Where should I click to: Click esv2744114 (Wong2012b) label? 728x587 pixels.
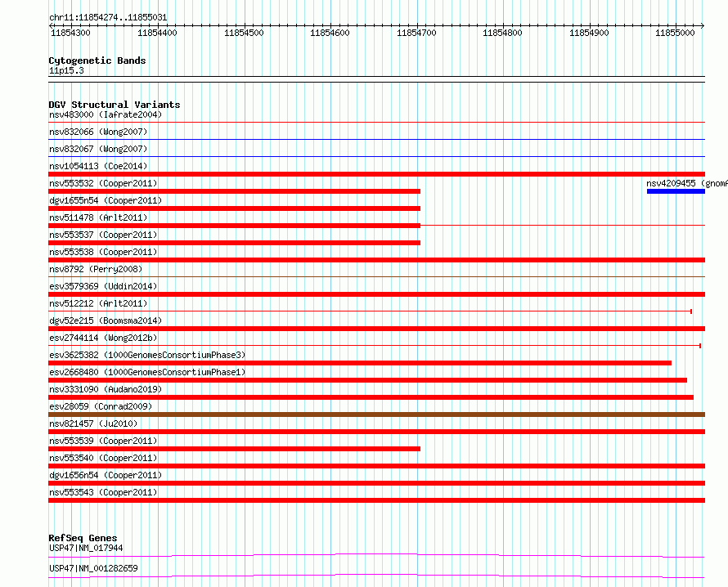click(103, 338)
